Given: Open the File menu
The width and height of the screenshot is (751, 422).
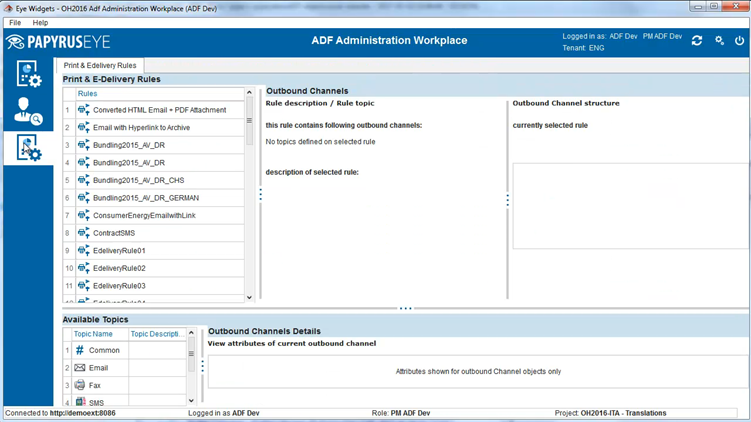Looking at the screenshot, I should point(15,23).
